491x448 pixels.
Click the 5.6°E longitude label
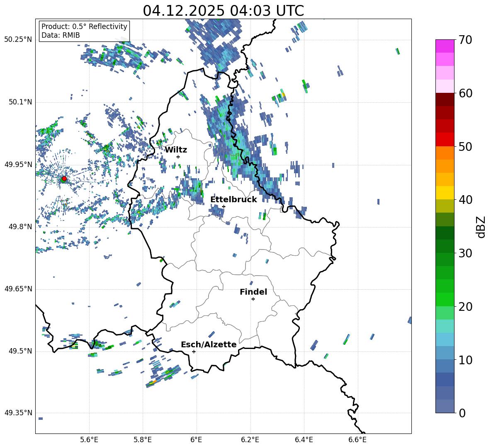pyautogui.click(x=89, y=440)
